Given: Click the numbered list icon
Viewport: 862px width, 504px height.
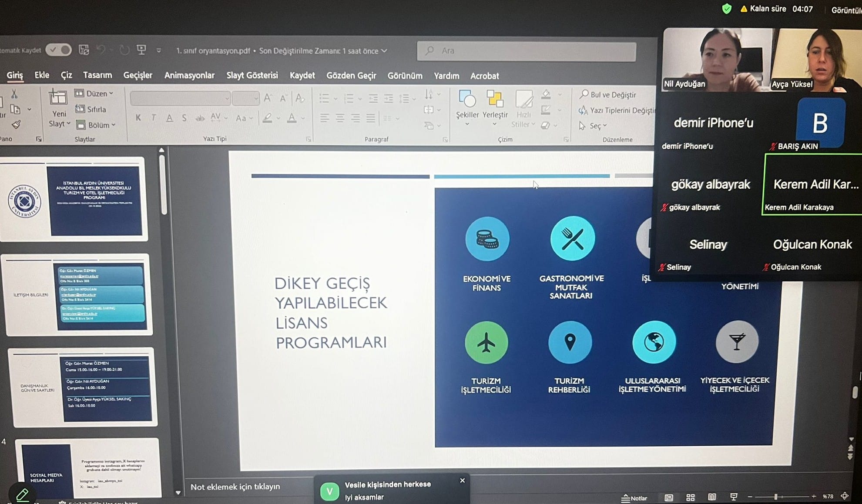Looking at the screenshot, I should coord(349,99).
